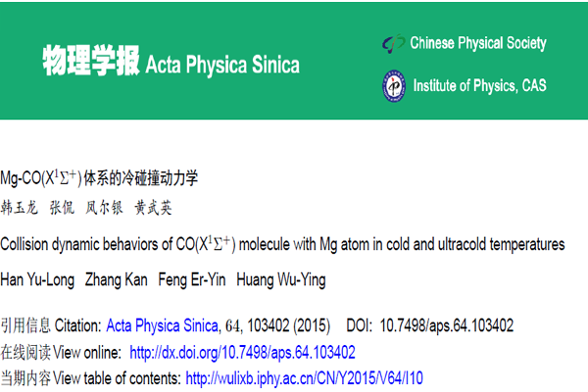Click the Institute of Physics CAS emblem
The height and width of the screenshot is (392, 588).
coord(393,86)
